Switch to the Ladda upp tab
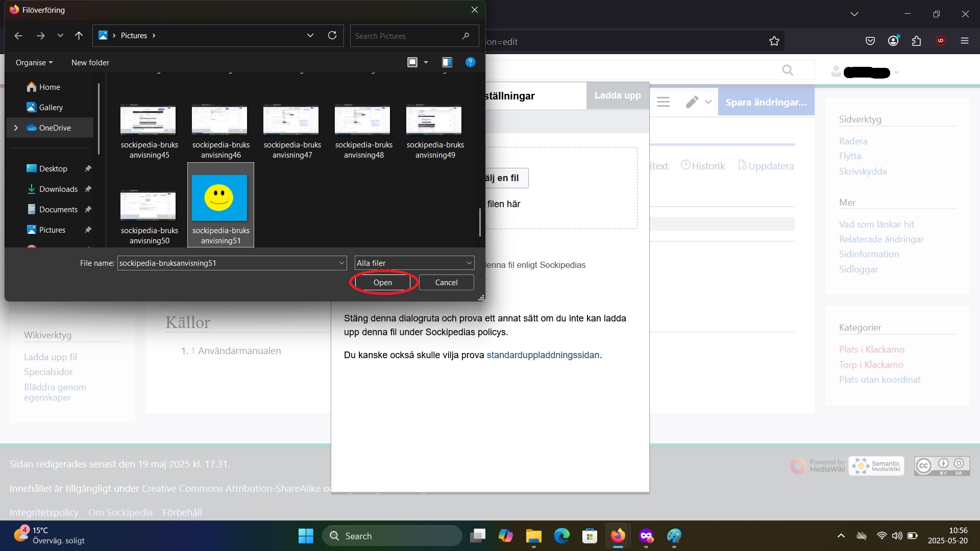The image size is (980, 551). 617,95
